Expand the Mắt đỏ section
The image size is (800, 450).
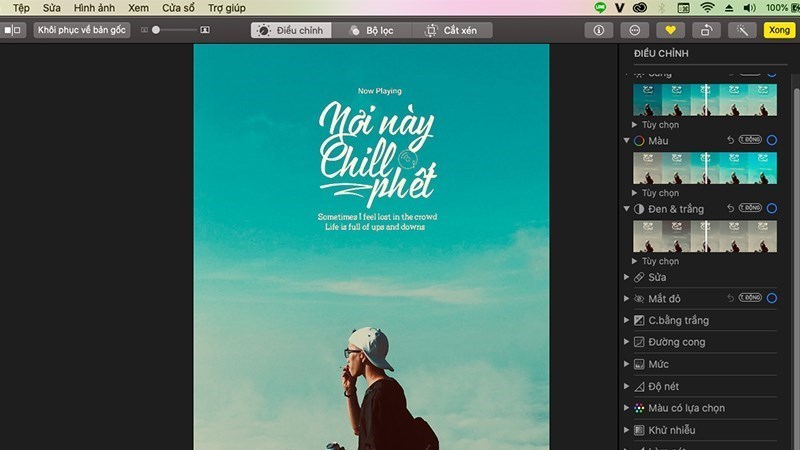tap(627, 298)
